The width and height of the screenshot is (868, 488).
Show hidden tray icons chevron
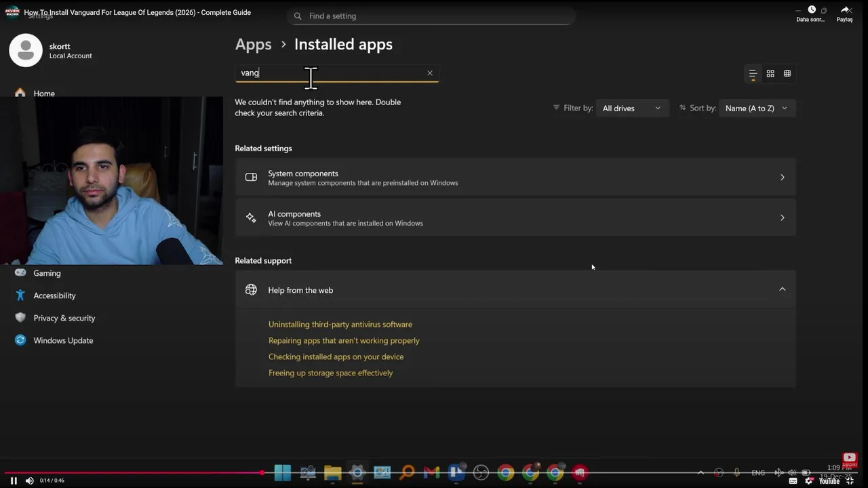[701, 472]
